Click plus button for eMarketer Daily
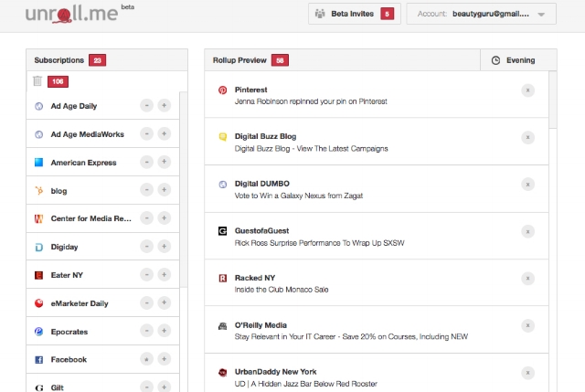The width and height of the screenshot is (585, 392). [164, 302]
